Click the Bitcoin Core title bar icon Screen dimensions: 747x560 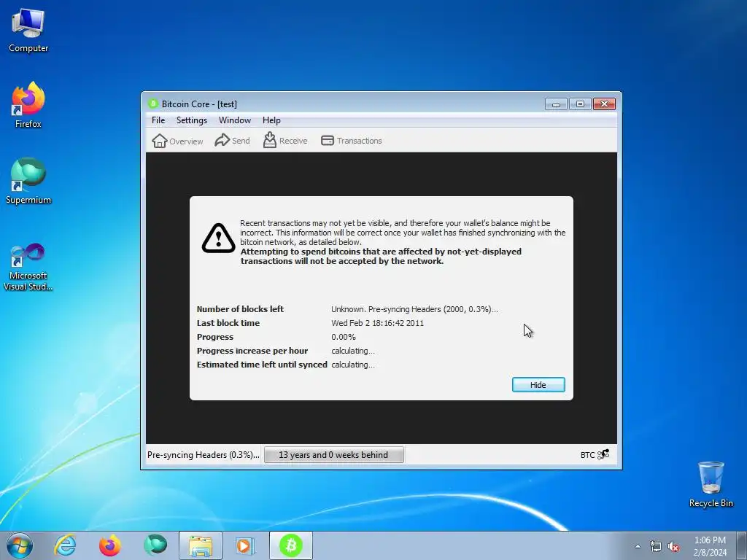(153, 104)
